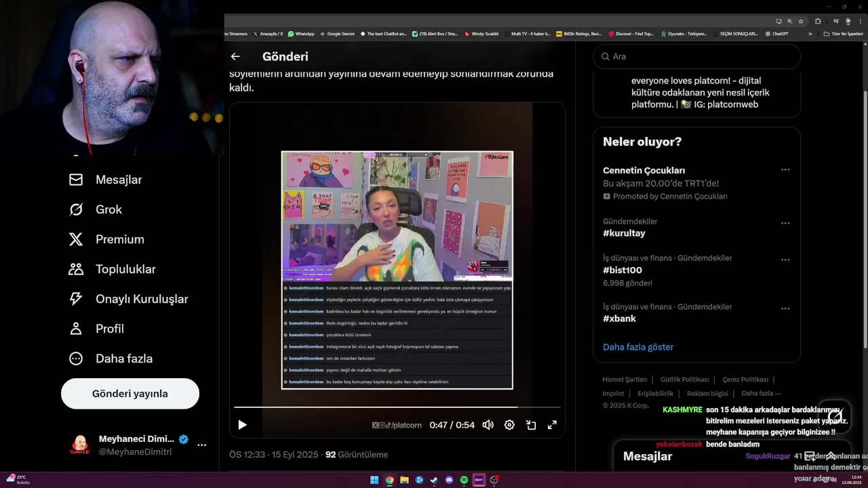This screenshot has height=488, width=868.
Task: Open the Alert Box / Streamlabs bookmark
Action: [435, 33]
